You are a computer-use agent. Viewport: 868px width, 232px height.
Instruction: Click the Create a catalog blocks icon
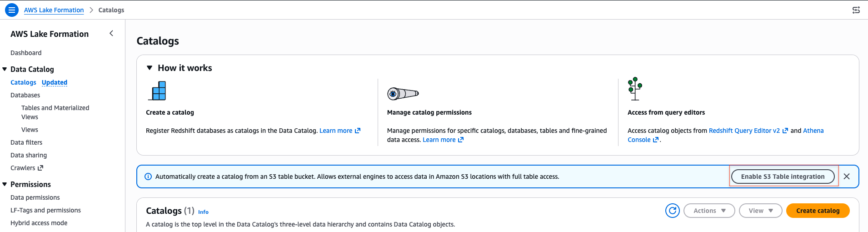(157, 91)
